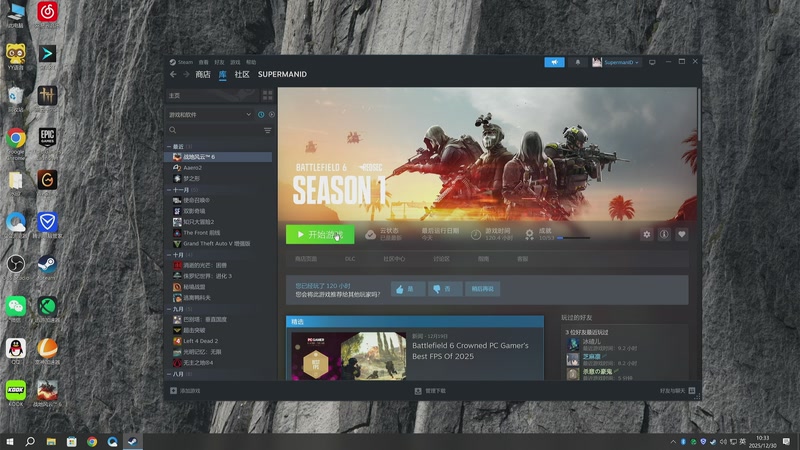Click the cloud status icon
Image resolution: width=800 pixels, height=450 pixels.
point(370,235)
